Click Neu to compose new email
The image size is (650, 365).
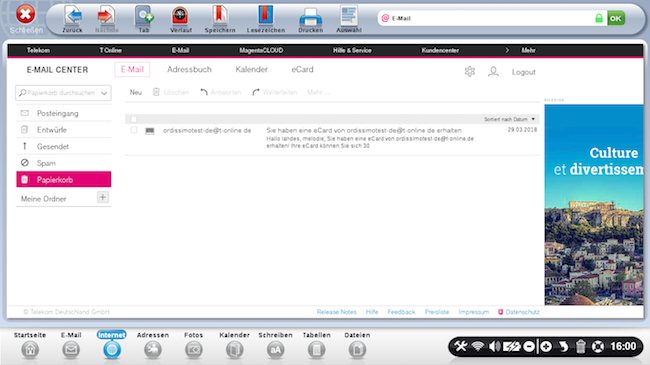[x=136, y=92]
